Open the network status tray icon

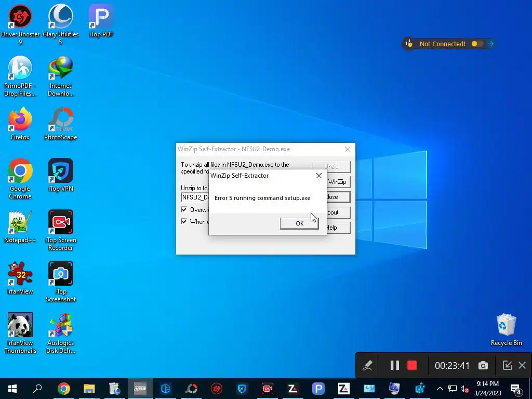[x=453, y=389]
